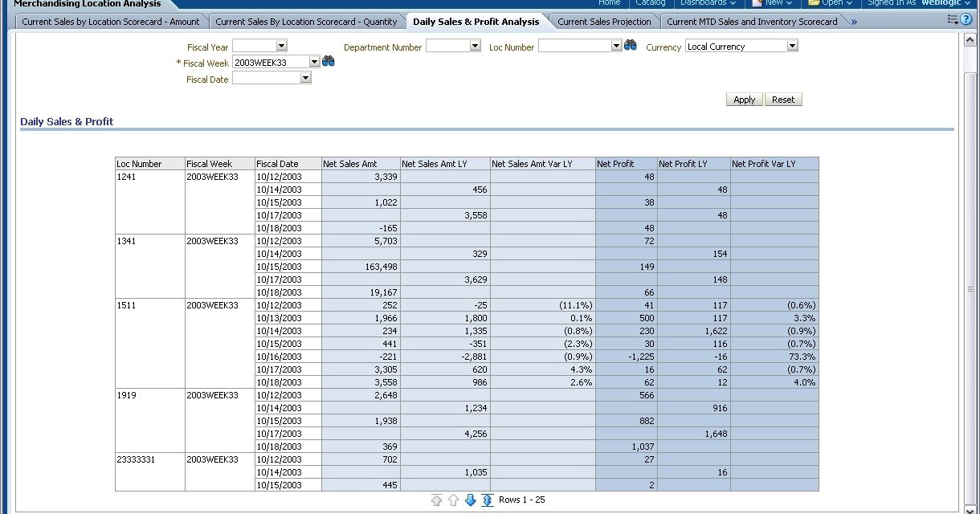980x514 pixels.
Task: Click the vertical scrollbar thumb
Action: click(970, 289)
